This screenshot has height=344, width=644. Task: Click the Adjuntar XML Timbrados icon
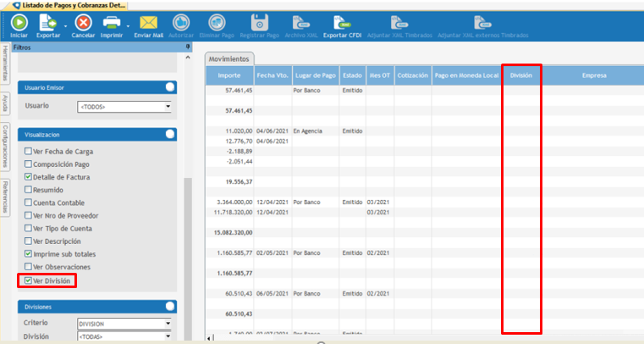399,23
